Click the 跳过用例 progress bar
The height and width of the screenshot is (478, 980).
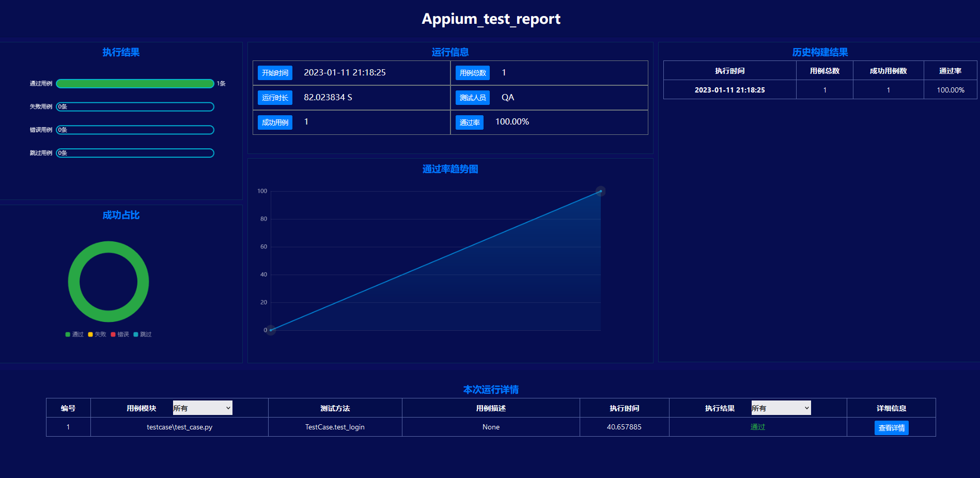coord(135,153)
